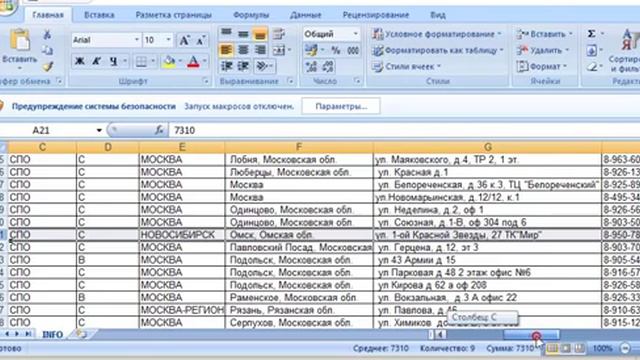Increase indent icon
The height and width of the screenshot is (360, 640).
243,66
